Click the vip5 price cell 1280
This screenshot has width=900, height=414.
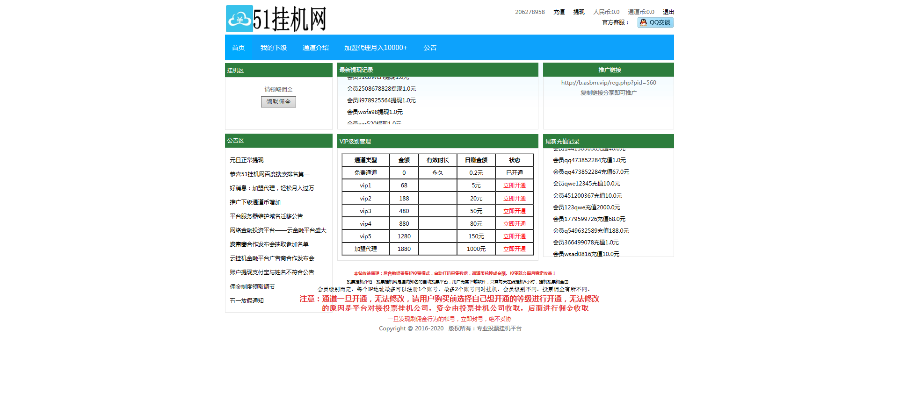[x=404, y=236]
